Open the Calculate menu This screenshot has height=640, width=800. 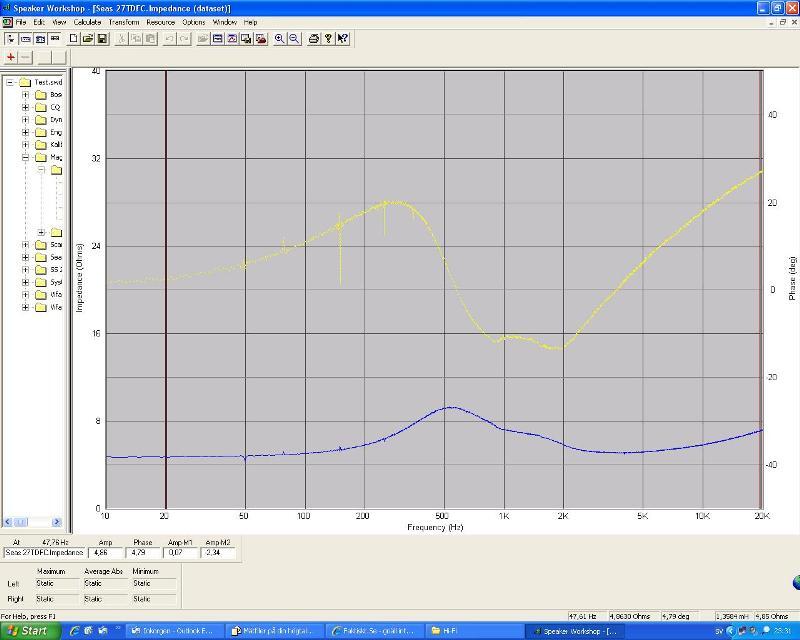[87, 22]
